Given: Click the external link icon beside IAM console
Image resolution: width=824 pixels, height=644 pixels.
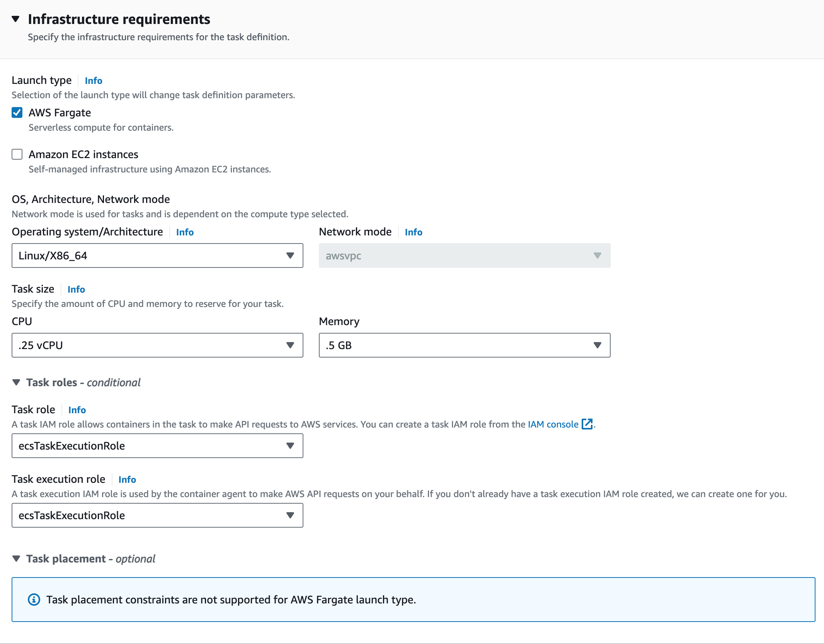Looking at the screenshot, I should (587, 424).
